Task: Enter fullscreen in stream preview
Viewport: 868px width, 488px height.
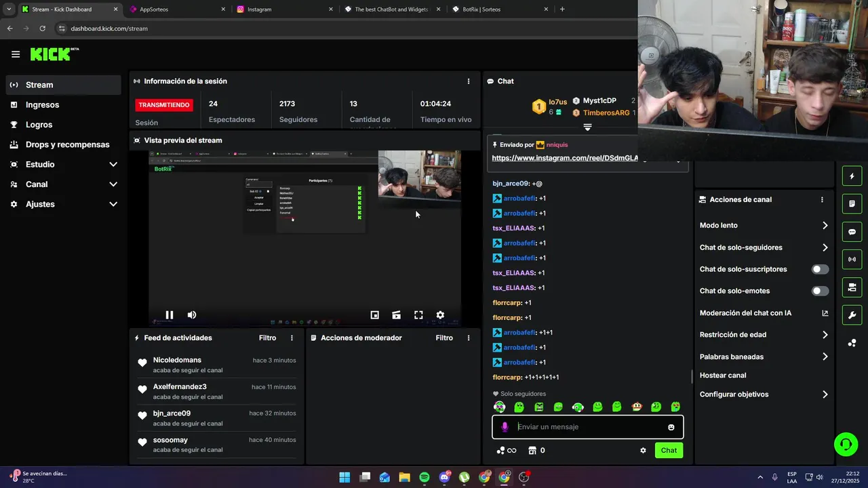Action: click(418, 315)
